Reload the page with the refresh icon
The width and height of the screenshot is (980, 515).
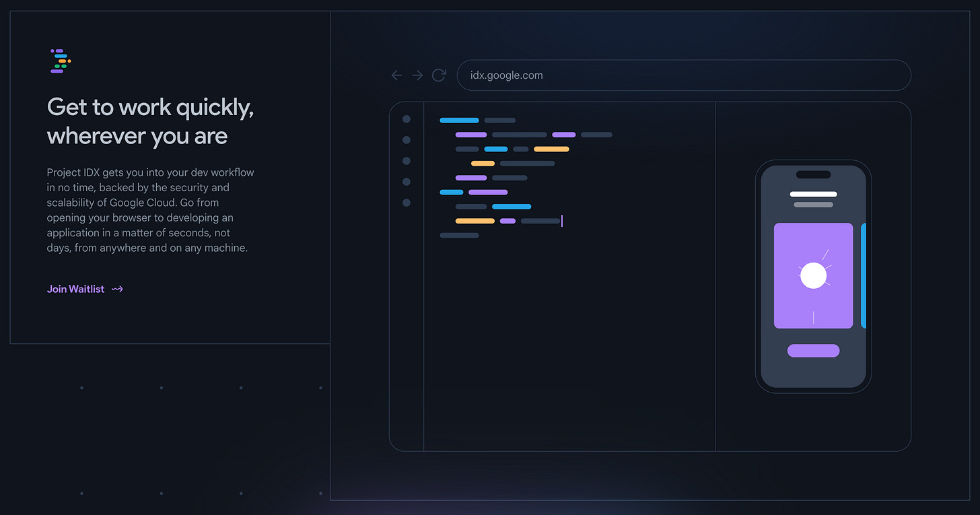439,75
